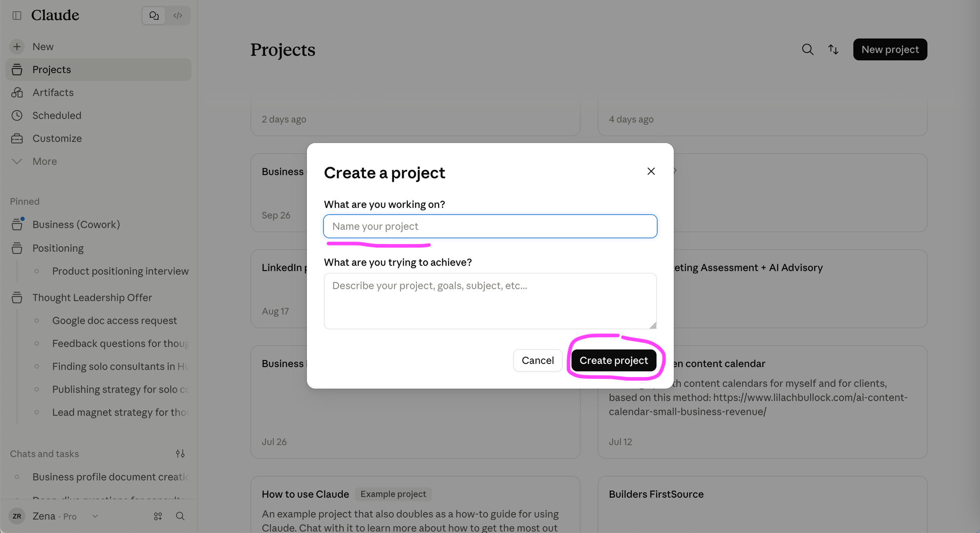Click the project description text area
The height and width of the screenshot is (533, 980).
[490, 301]
